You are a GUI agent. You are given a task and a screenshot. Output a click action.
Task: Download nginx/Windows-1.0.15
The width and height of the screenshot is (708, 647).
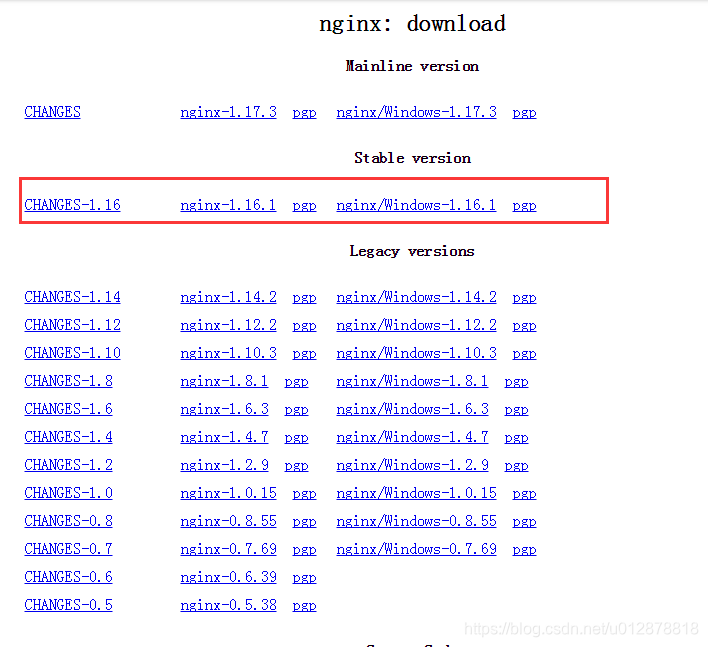(x=416, y=493)
